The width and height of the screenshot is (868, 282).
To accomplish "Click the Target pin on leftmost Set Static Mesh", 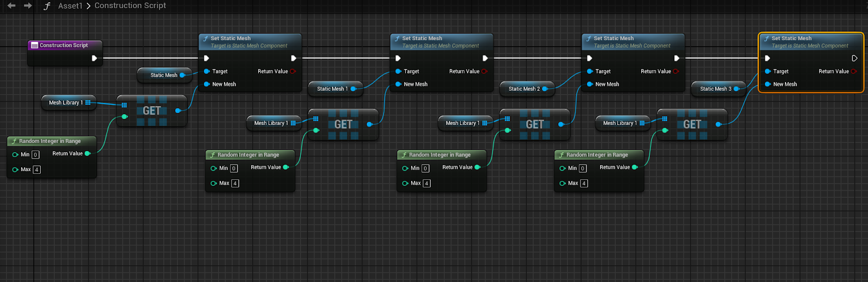I will coord(207,71).
